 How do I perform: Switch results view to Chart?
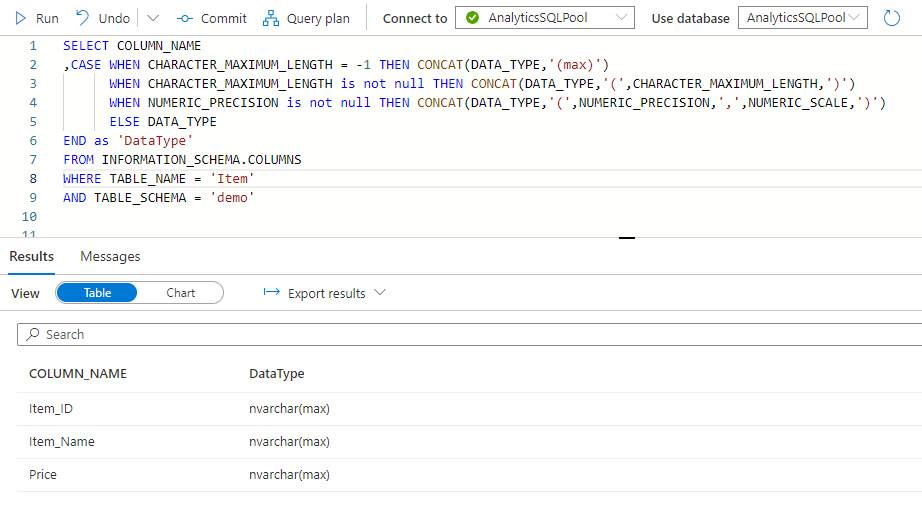click(x=181, y=293)
